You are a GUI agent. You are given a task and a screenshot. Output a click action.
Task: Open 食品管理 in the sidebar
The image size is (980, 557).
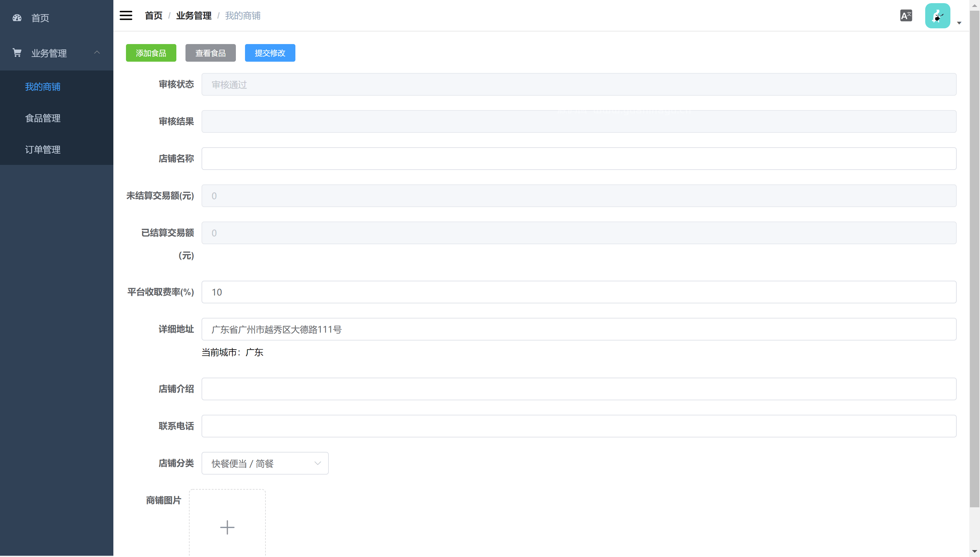57,118
